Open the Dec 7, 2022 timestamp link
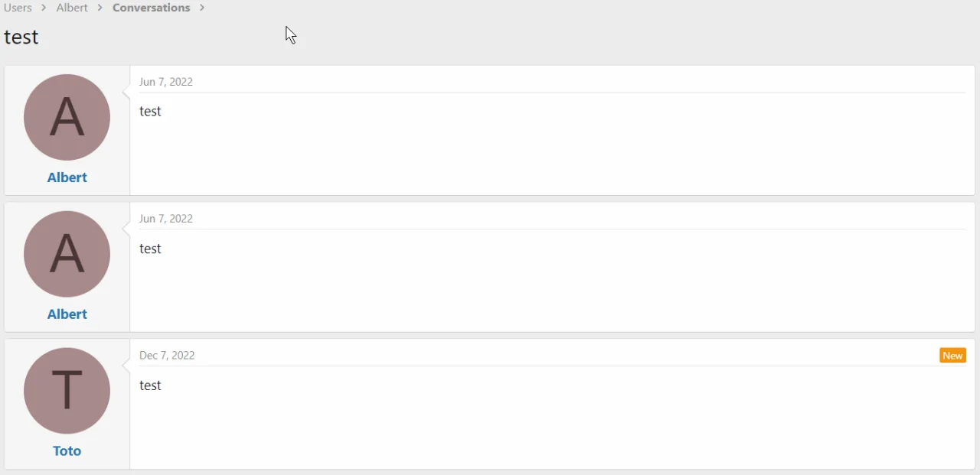 pyautogui.click(x=167, y=356)
